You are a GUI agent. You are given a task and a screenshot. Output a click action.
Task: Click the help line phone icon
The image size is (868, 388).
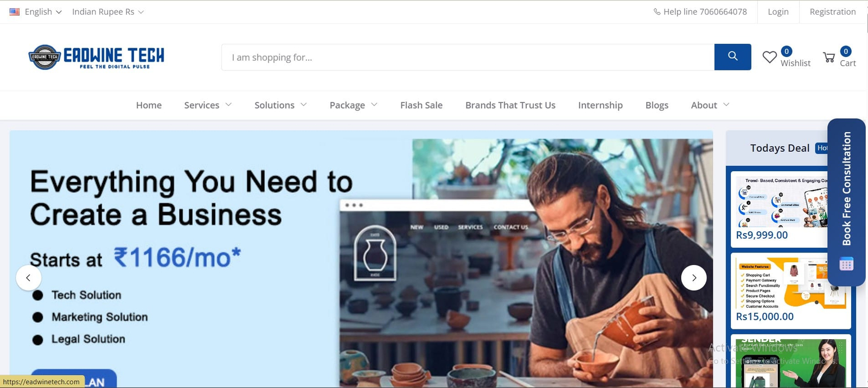point(656,12)
